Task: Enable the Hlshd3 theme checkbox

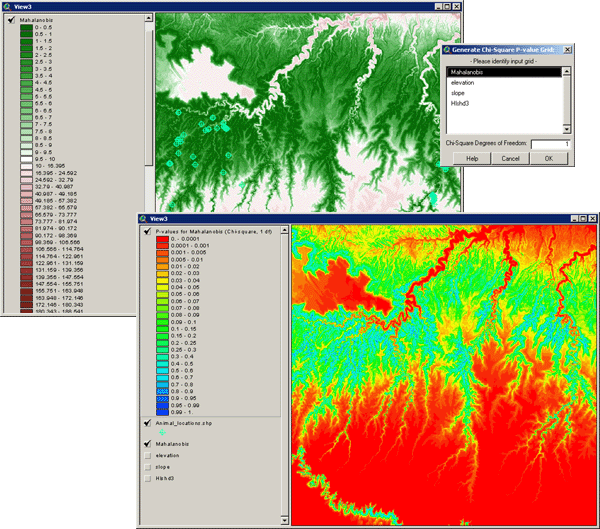Action: pos(148,478)
